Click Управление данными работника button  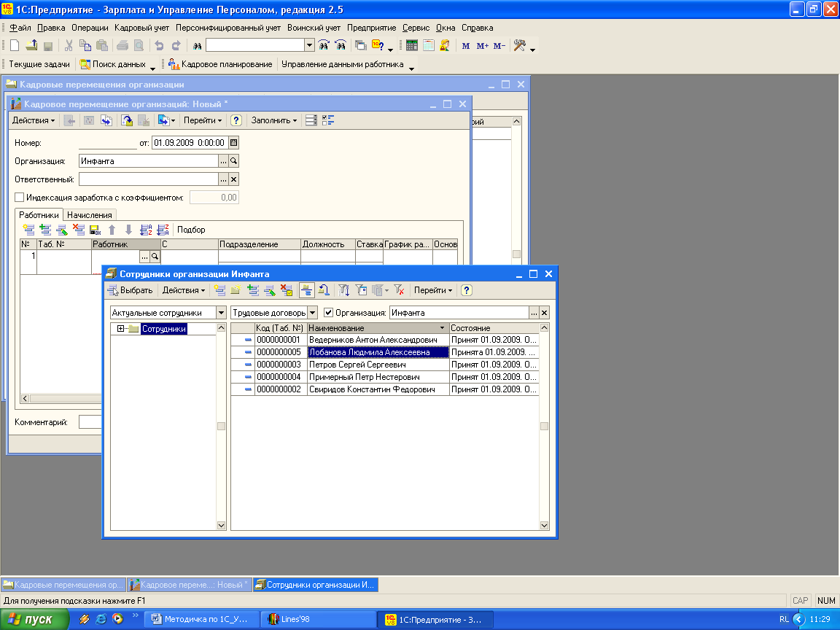pos(342,64)
